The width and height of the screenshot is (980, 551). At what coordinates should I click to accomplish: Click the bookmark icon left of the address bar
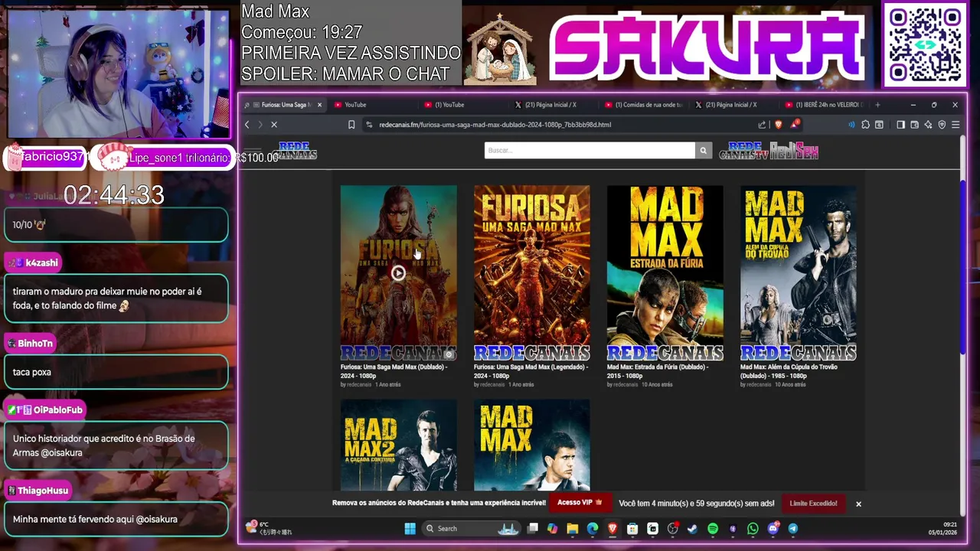[351, 125]
